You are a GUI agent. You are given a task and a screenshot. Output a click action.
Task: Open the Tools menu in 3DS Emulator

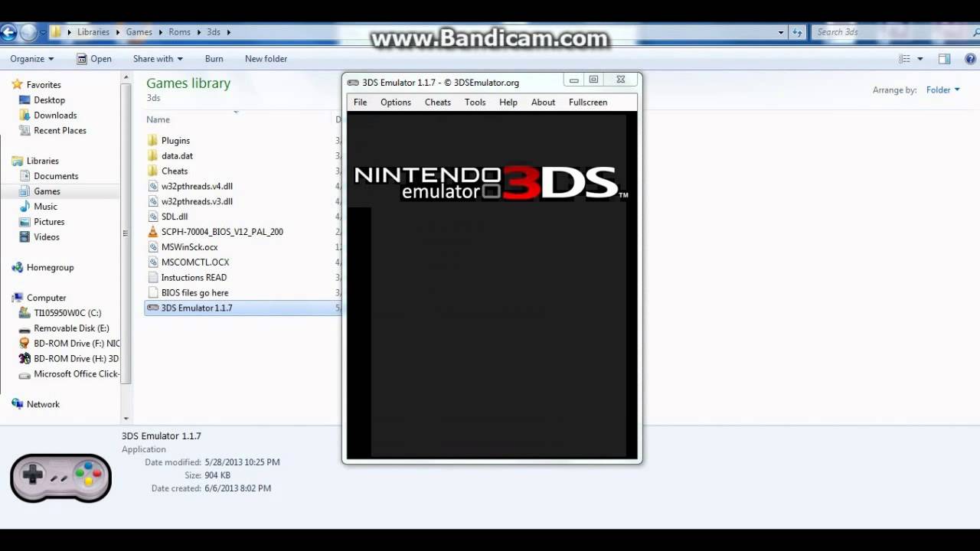pos(475,102)
